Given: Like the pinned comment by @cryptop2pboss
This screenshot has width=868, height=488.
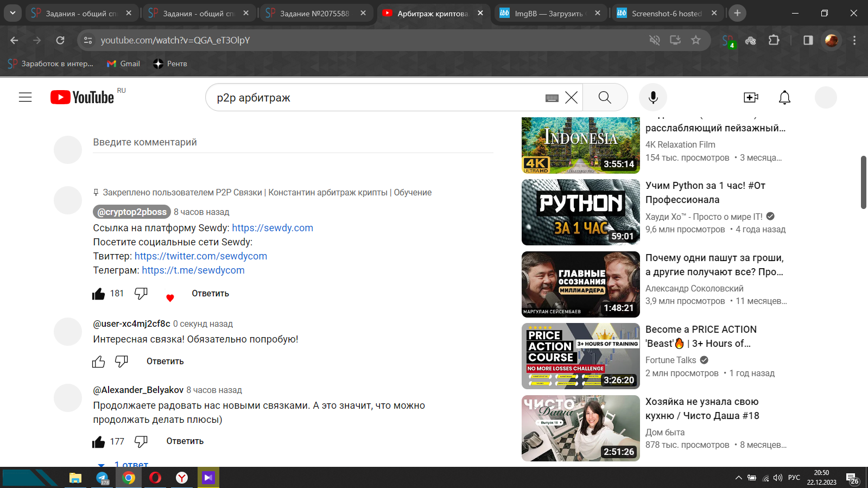Looking at the screenshot, I should point(98,294).
